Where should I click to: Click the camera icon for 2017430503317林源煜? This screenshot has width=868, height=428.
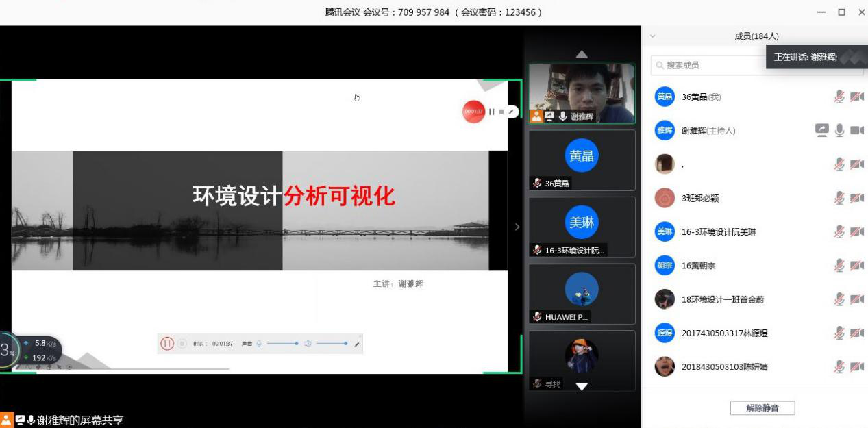857,333
